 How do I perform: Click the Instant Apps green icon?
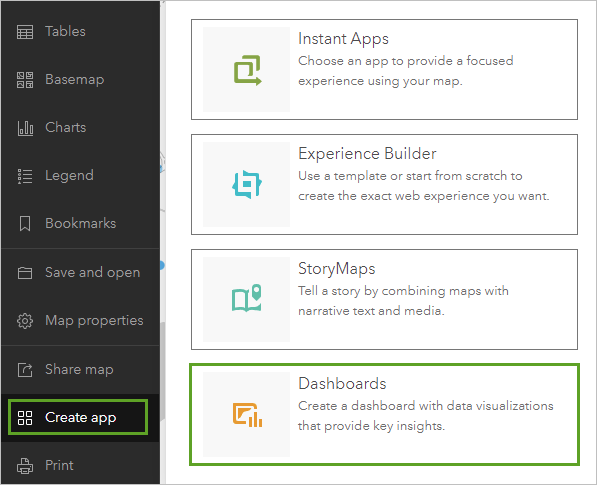[x=247, y=70]
